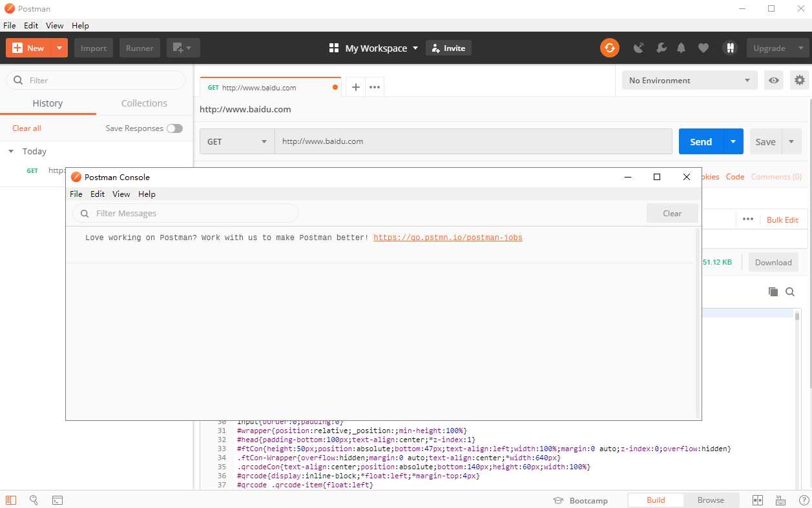Click the Bulk Edit link
This screenshot has height=508, width=812.
[x=782, y=219]
